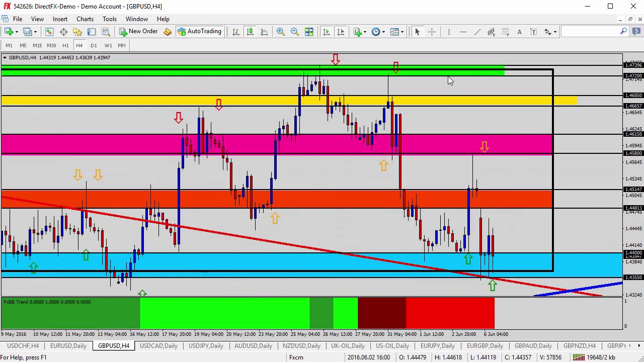Viewport: 644px width, 362px height.
Task: Switch chart to bar chart
Action: pos(236,32)
